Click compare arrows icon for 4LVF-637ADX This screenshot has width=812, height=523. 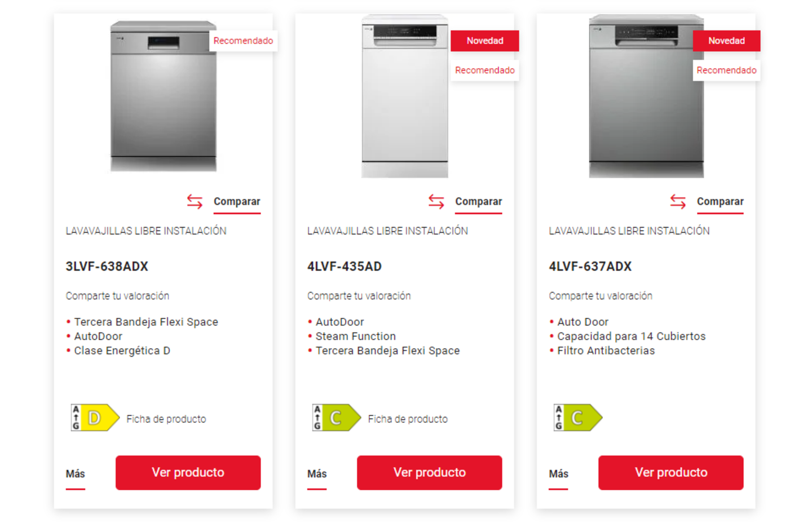(678, 202)
